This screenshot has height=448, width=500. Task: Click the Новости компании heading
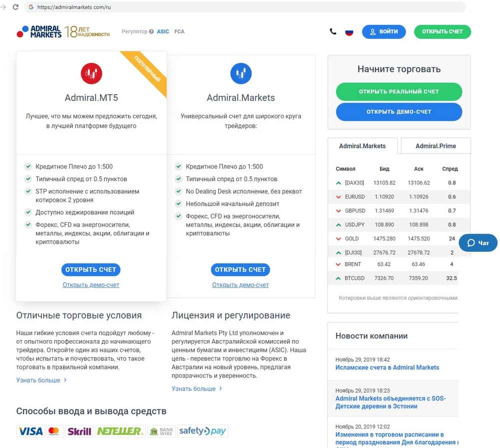(371, 336)
